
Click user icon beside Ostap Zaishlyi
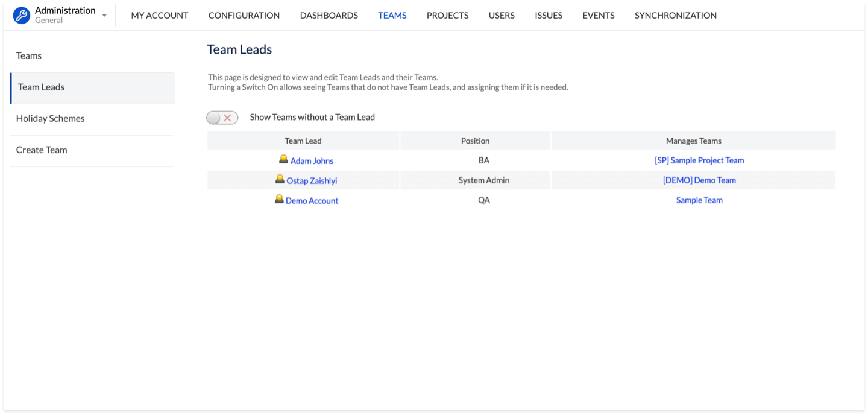pyautogui.click(x=280, y=180)
